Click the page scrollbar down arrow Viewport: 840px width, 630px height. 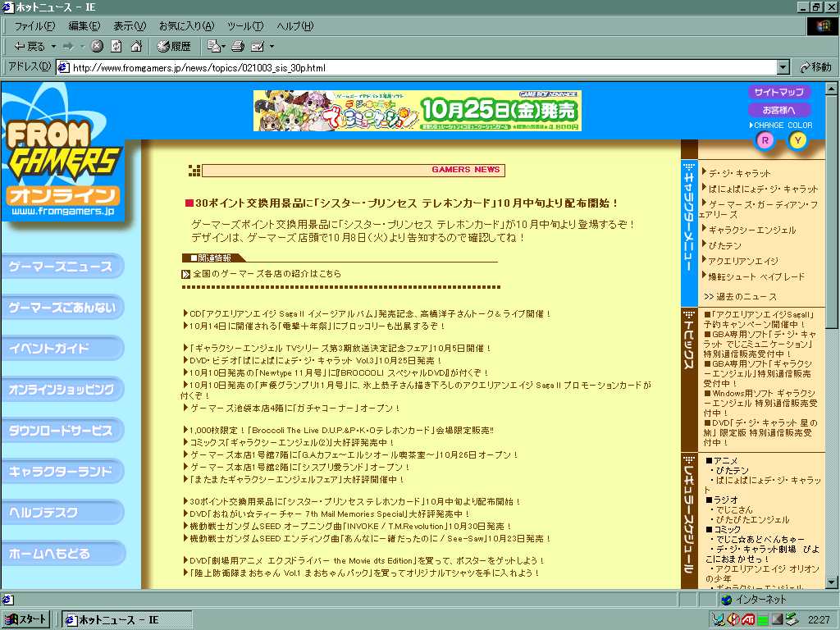tap(832, 582)
